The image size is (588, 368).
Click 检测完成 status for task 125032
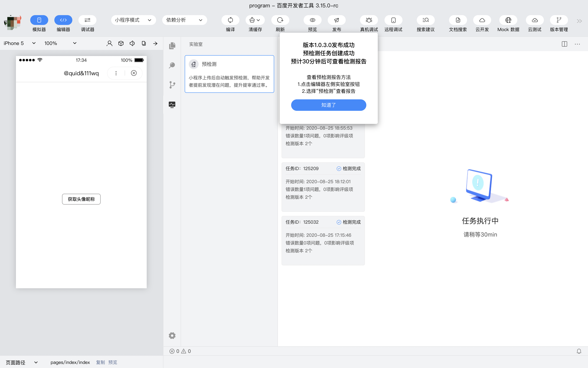click(x=349, y=222)
